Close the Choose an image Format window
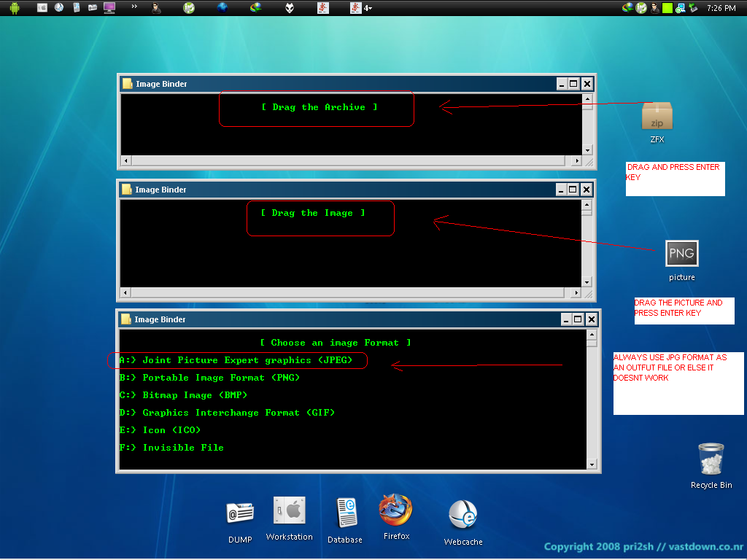The height and width of the screenshot is (560, 747). coord(591,319)
